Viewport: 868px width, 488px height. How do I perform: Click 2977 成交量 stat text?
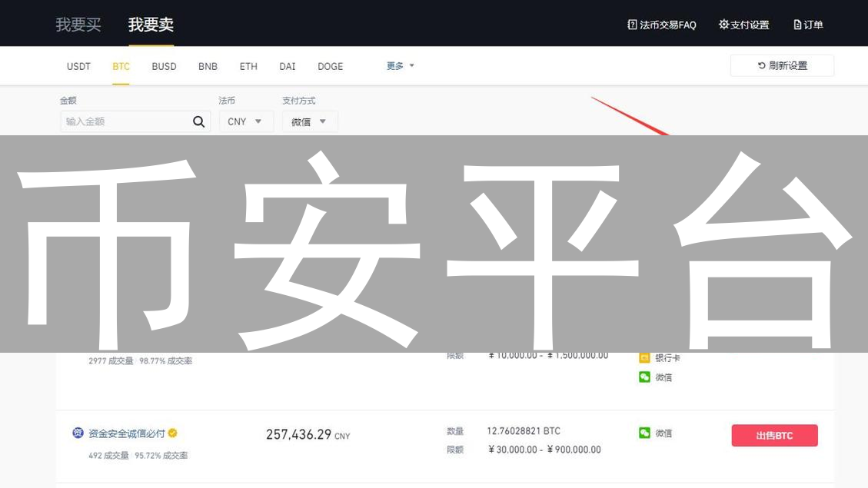pos(111,360)
